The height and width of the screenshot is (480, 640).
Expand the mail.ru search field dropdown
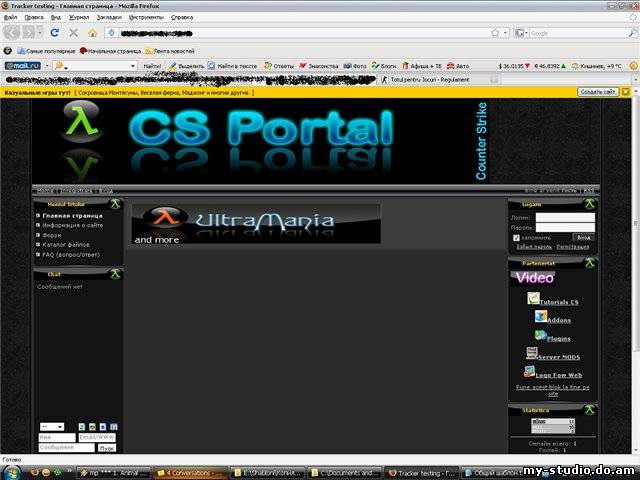pos(133,66)
